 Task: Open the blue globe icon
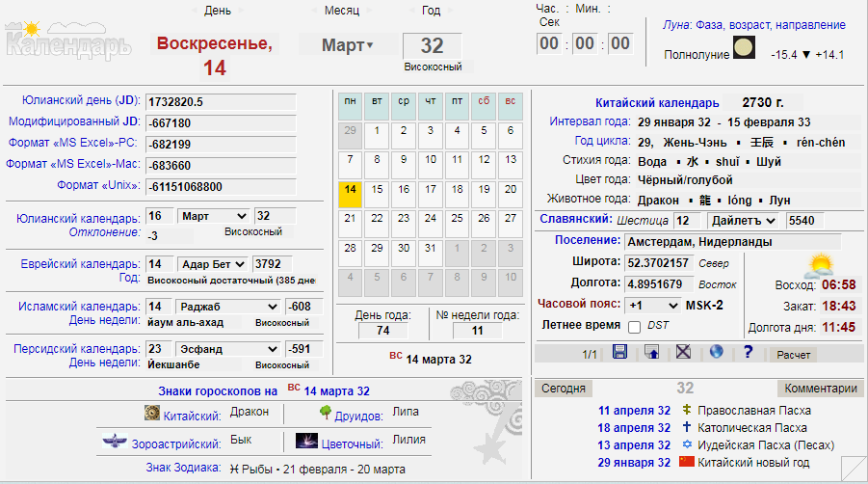717,352
